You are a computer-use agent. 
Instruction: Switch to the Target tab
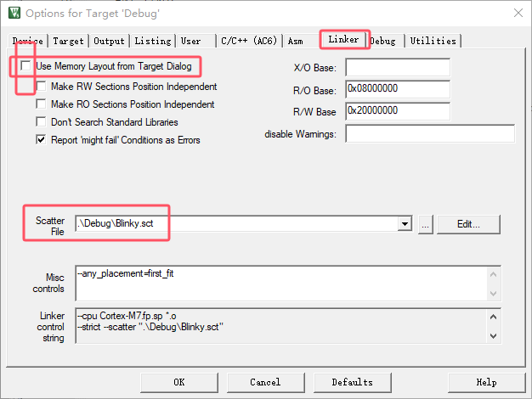(68, 41)
